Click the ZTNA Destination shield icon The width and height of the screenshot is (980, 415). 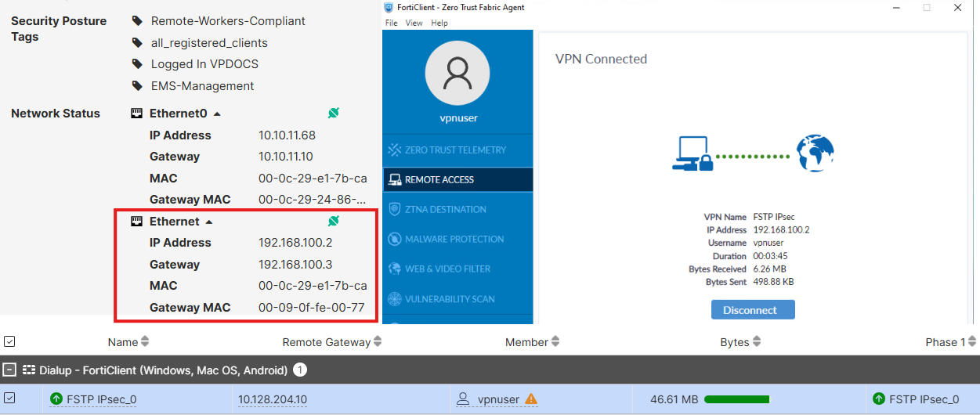tap(395, 209)
